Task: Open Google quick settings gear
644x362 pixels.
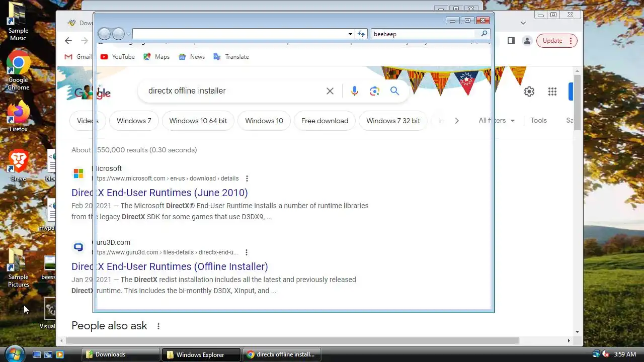Action: 529,92
